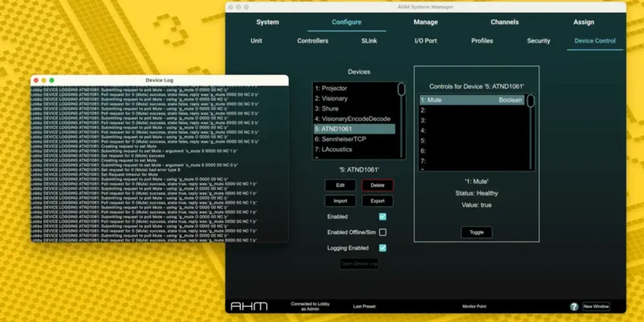Toggle the Enabled checkbox
Screen dimensions: 644x322
point(382,217)
